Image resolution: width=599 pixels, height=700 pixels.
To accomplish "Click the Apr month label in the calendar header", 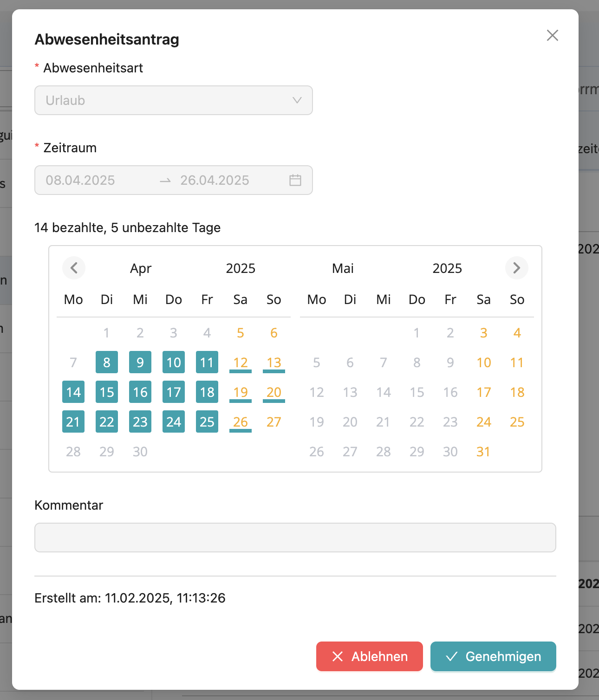I will coord(141,268).
